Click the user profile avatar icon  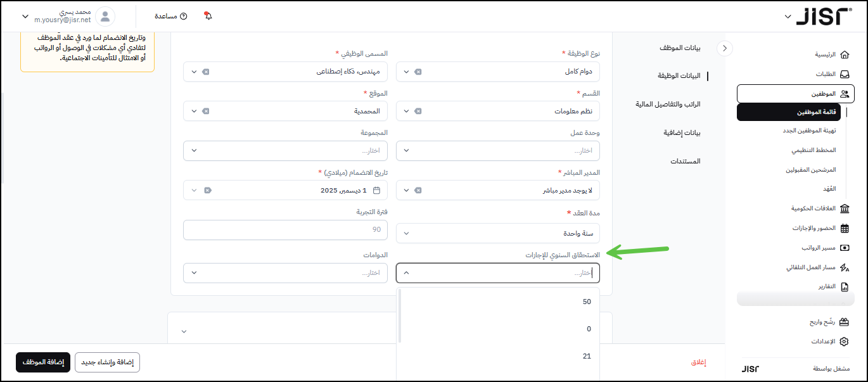105,16
